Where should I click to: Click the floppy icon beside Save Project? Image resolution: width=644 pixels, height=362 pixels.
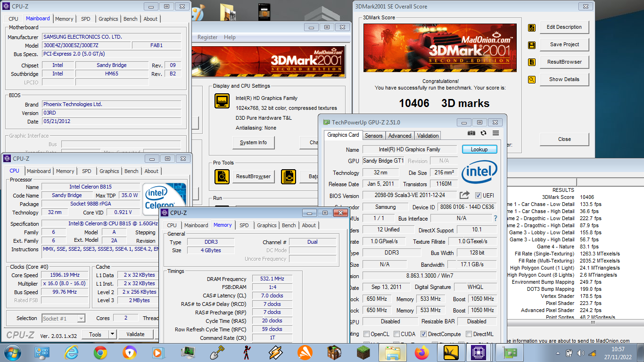coord(532,45)
